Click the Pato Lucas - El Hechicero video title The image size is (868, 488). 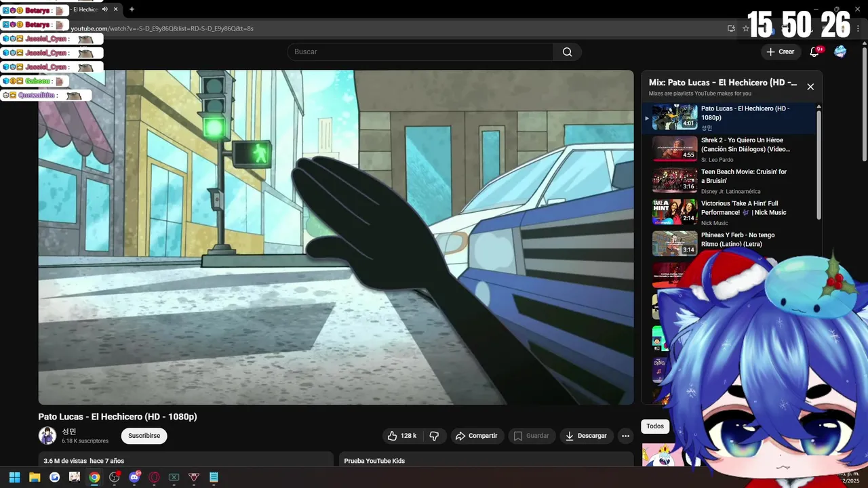click(117, 416)
